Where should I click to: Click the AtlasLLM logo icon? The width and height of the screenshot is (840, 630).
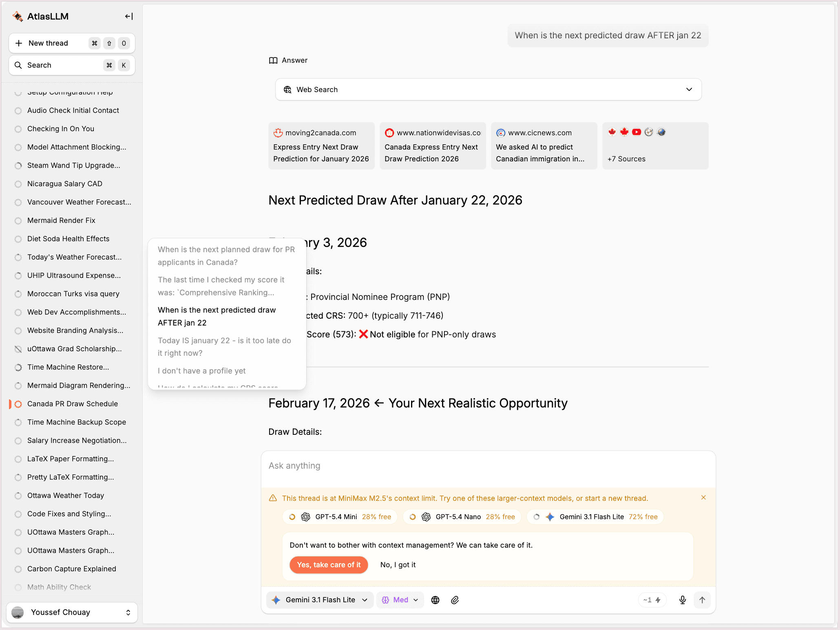coord(18,16)
